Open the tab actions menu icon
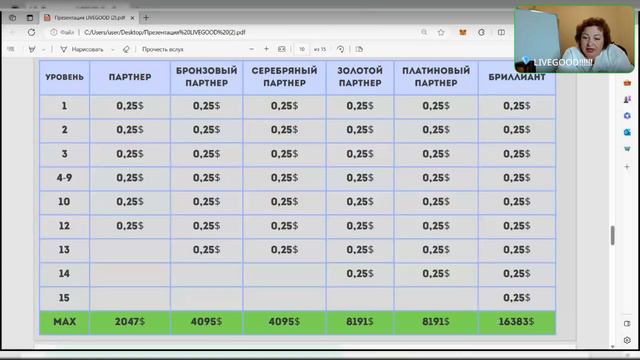640x360 pixels. (x=30, y=18)
